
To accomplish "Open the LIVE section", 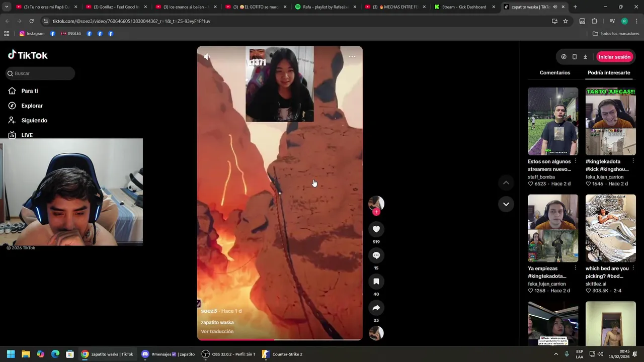I will pos(27,135).
